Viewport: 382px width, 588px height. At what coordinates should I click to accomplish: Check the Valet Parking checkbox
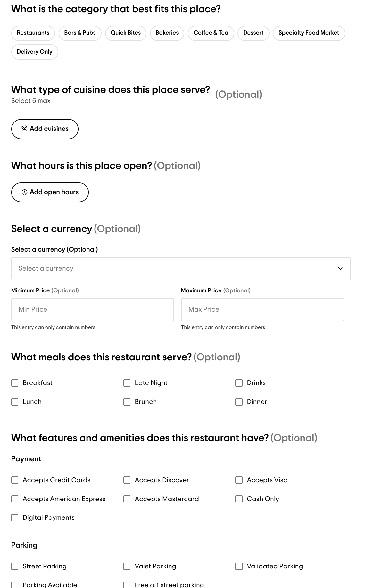(127, 567)
